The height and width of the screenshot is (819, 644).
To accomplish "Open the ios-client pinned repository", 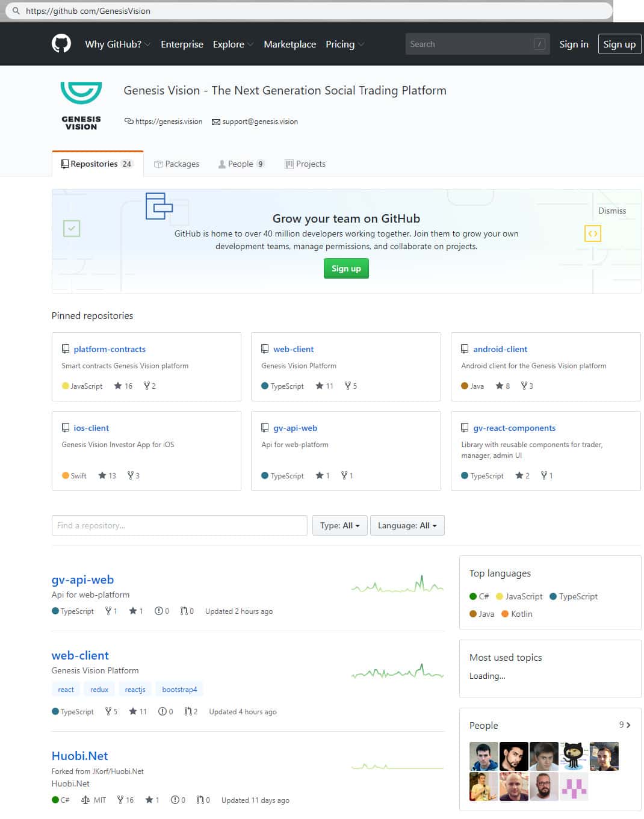I will pos(91,428).
